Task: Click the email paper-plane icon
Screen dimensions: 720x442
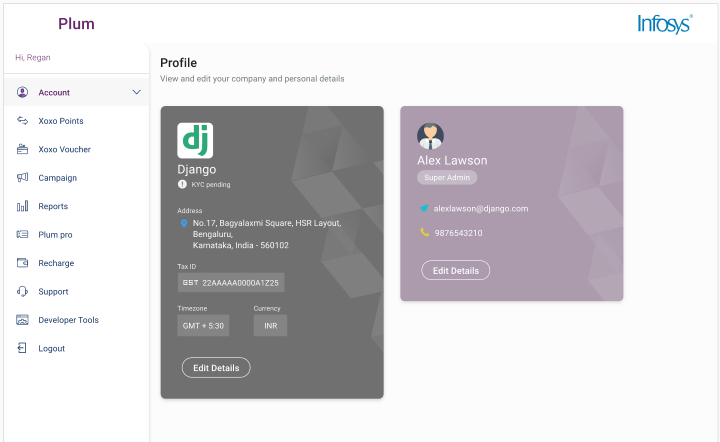Action: pos(424,208)
